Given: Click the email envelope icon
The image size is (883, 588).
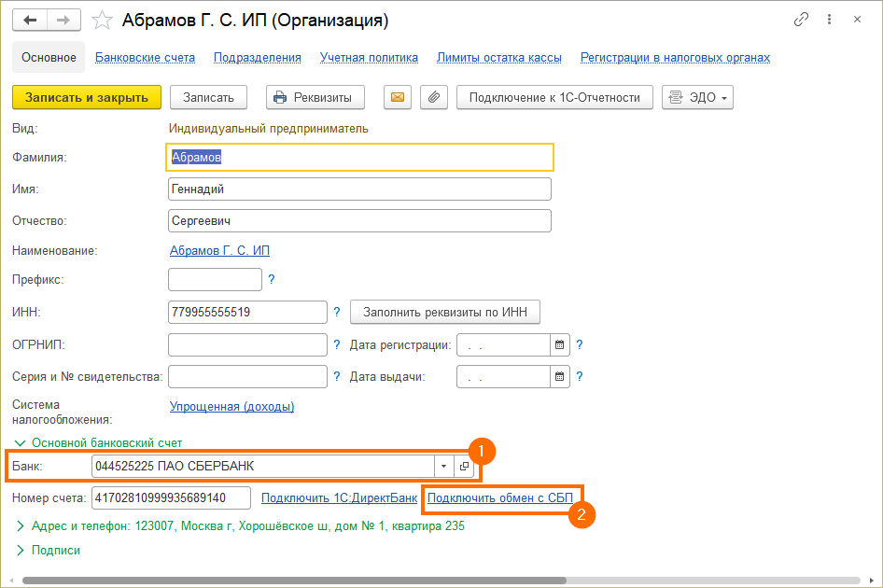Looking at the screenshot, I should coord(397,97).
